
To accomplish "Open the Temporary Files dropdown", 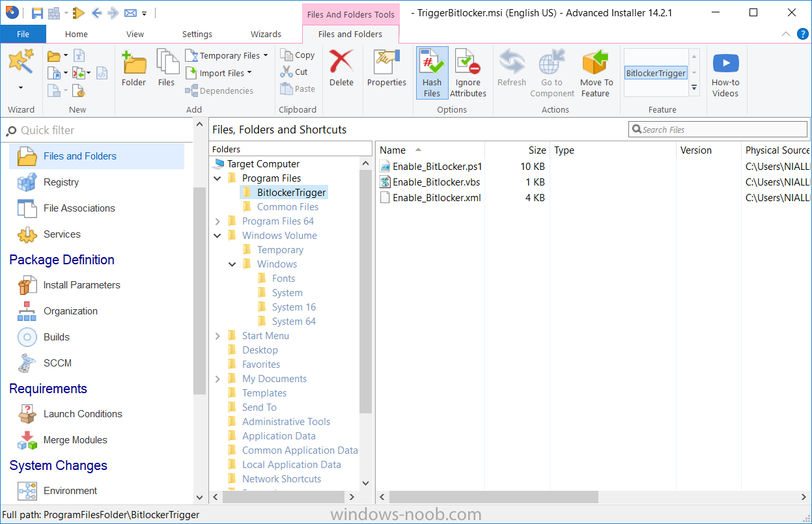I will (x=227, y=56).
